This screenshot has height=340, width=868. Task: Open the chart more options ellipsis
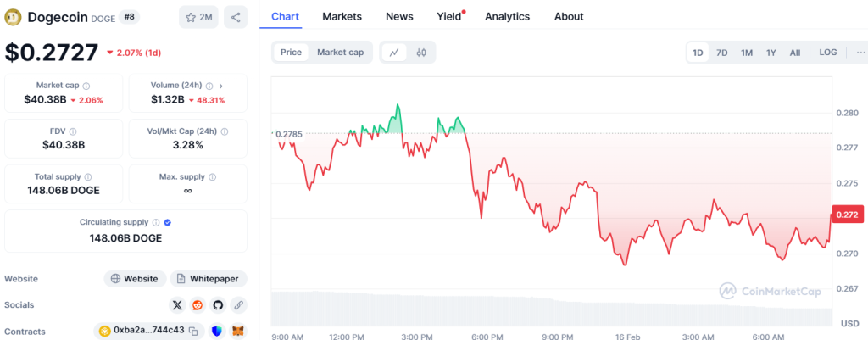pyautogui.click(x=860, y=53)
